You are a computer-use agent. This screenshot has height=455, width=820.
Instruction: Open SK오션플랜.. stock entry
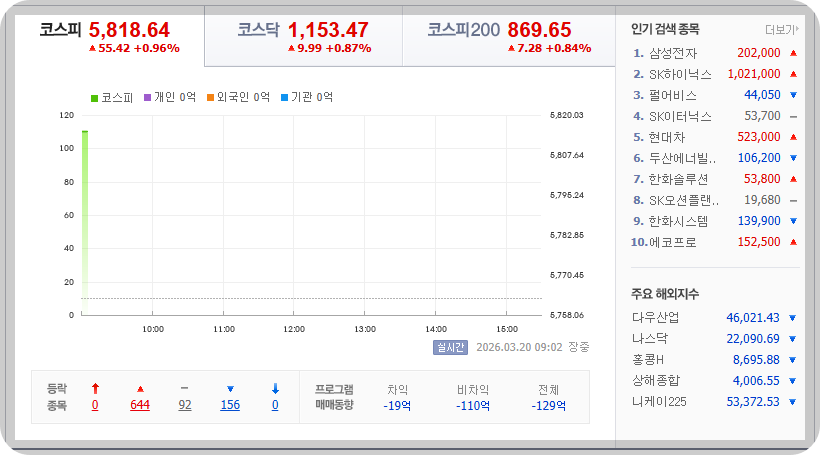pyautogui.click(x=684, y=200)
